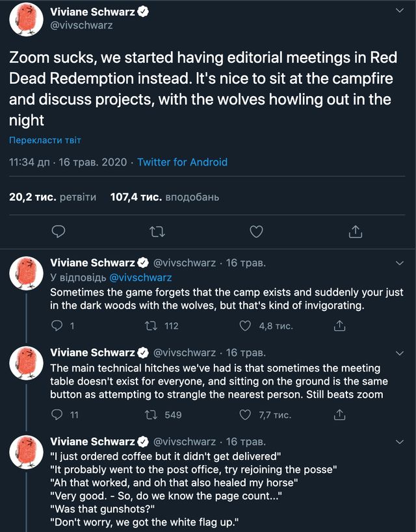Open the main tweet's chevron options menu
Image resolution: width=416 pixels, height=532 pixels.
pos(400,12)
